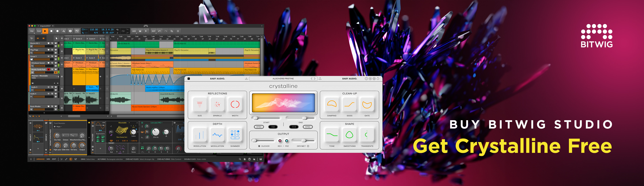644x186 pixels.
Task: Click the Undo arrow icon
Action: [x=159, y=31]
